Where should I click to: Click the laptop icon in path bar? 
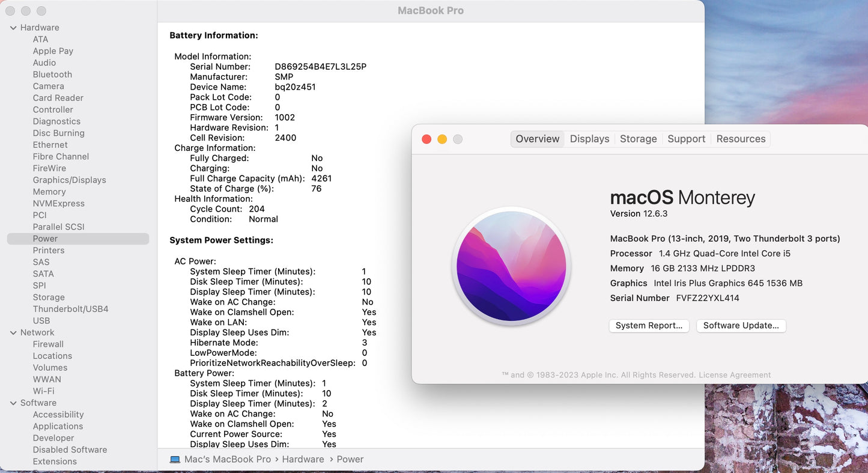click(175, 459)
